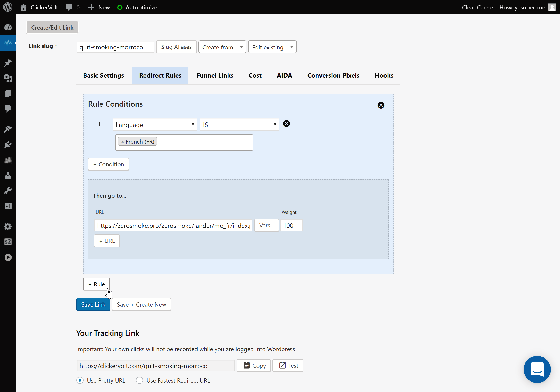Test the tracking link
The width and height of the screenshot is (560, 392).
click(x=288, y=365)
